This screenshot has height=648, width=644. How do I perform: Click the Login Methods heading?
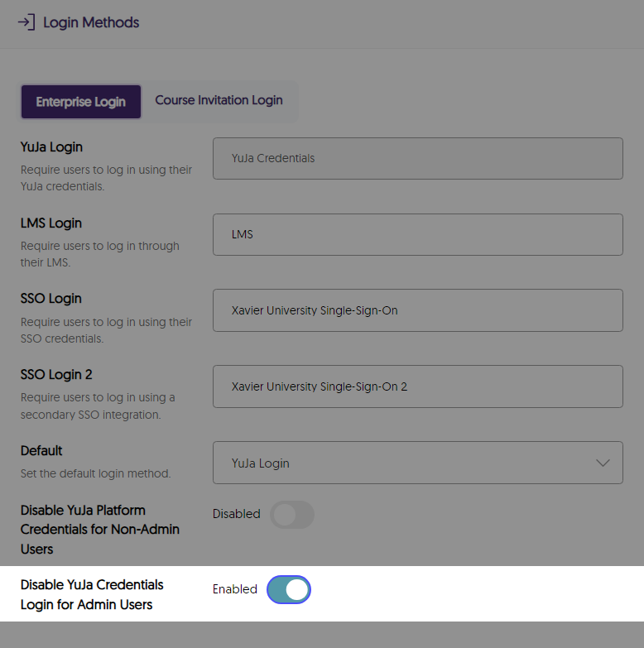pyautogui.click(x=91, y=22)
